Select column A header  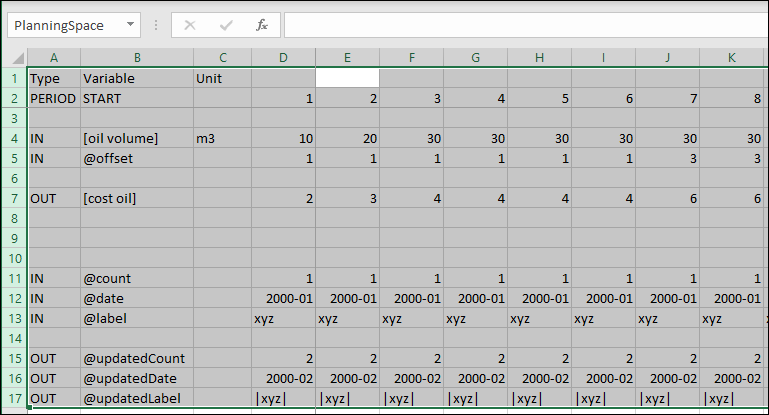pos(54,58)
